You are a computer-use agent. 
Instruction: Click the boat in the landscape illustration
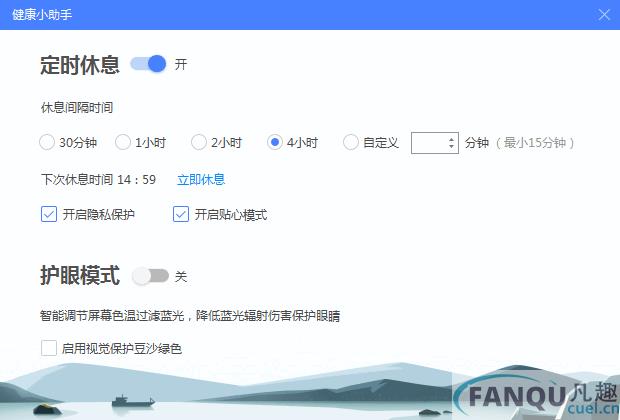click(x=133, y=401)
